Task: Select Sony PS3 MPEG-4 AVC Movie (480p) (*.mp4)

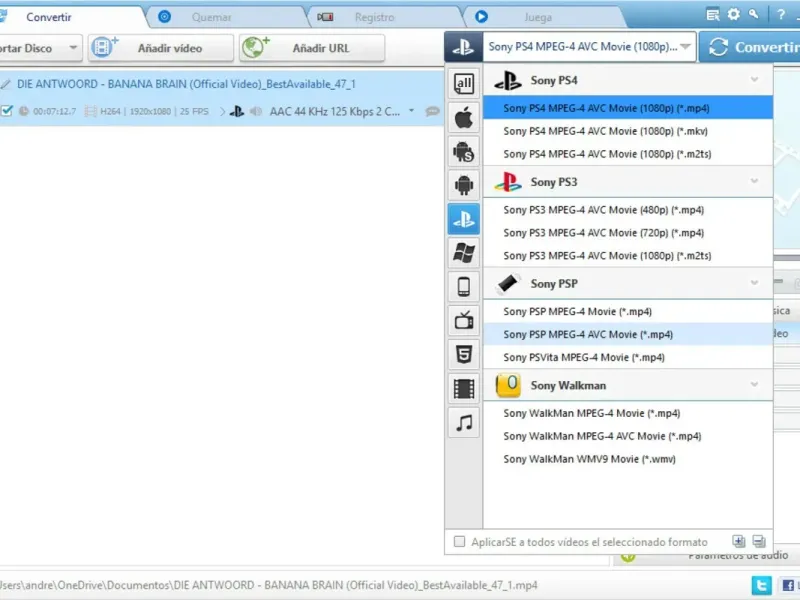Action: pyautogui.click(x=628, y=210)
